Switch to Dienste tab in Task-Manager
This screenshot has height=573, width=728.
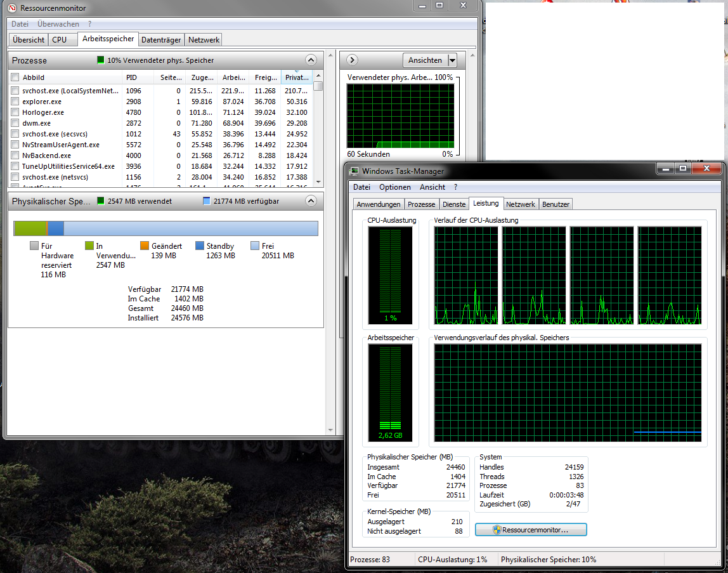453,204
